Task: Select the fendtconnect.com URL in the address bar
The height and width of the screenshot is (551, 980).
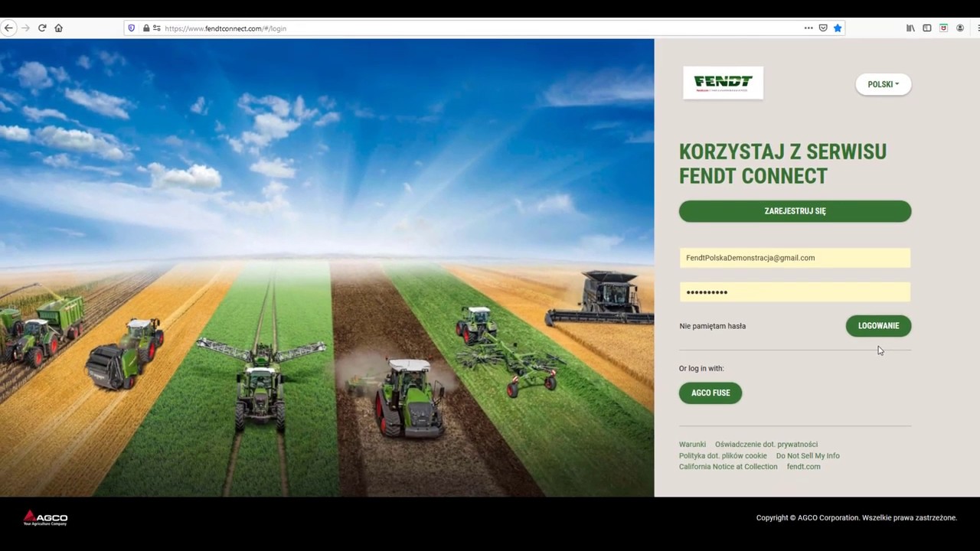Action: 225,28
